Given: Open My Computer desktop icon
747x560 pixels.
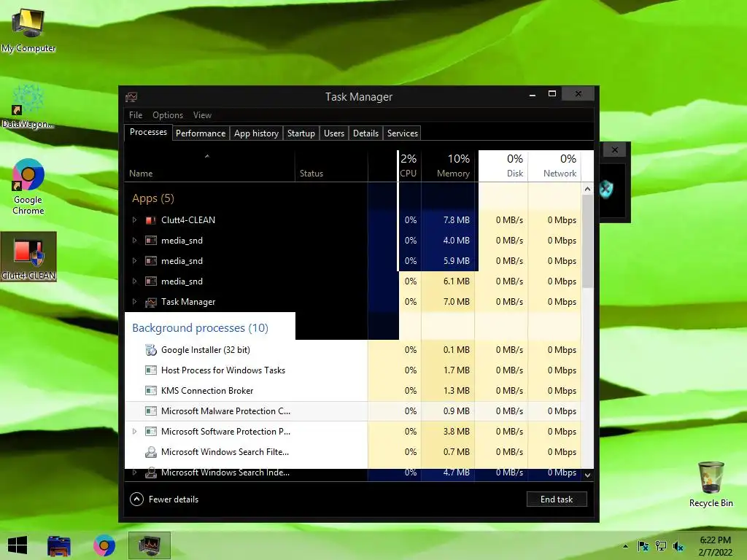Looking at the screenshot, I should pyautogui.click(x=28, y=28).
